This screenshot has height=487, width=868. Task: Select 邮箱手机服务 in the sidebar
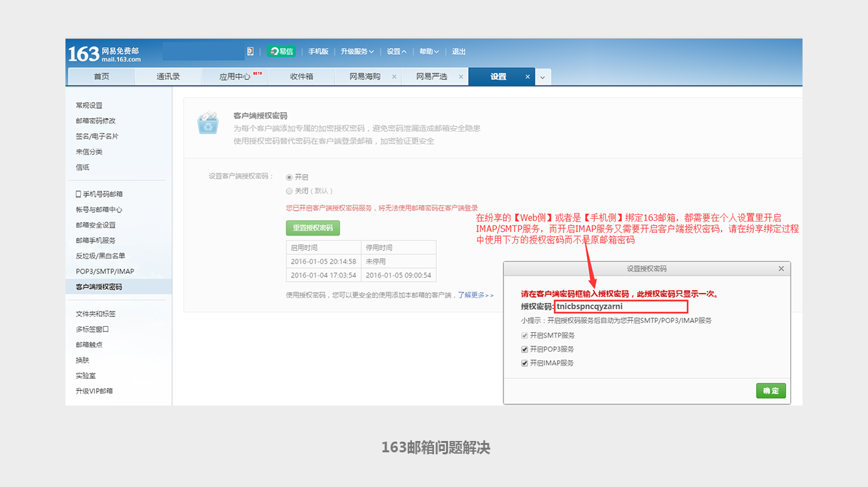pyautogui.click(x=95, y=240)
